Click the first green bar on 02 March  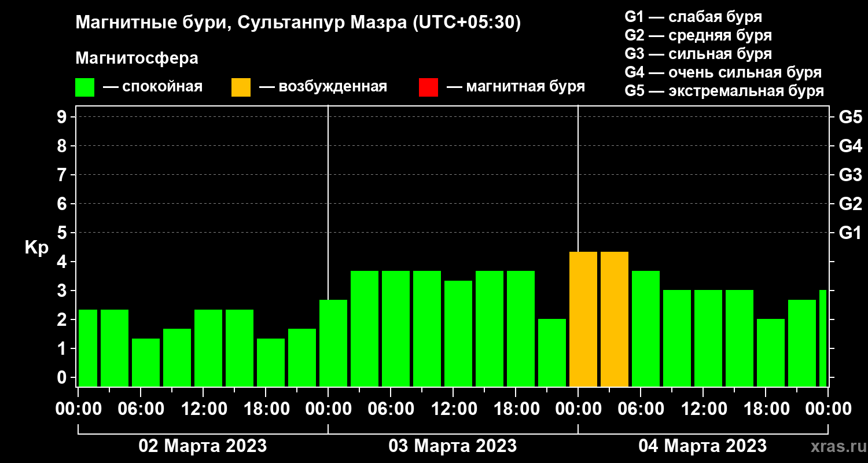(x=88, y=348)
